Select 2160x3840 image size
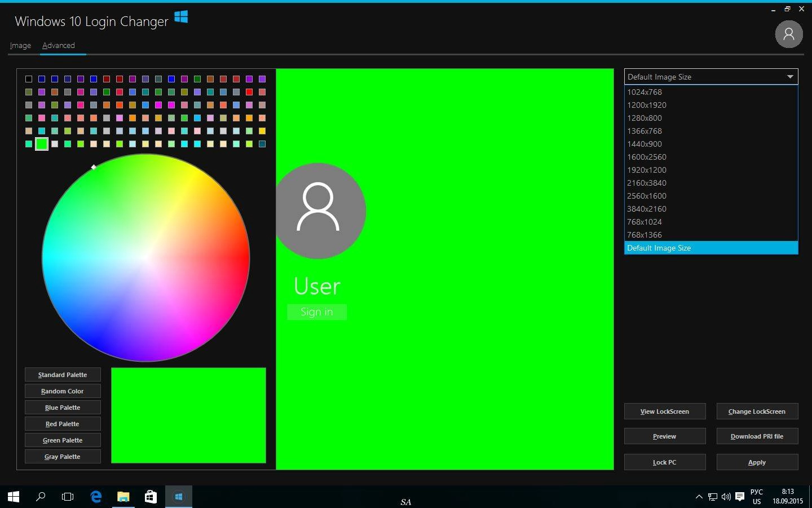This screenshot has height=508, width=812. (711, 183)
